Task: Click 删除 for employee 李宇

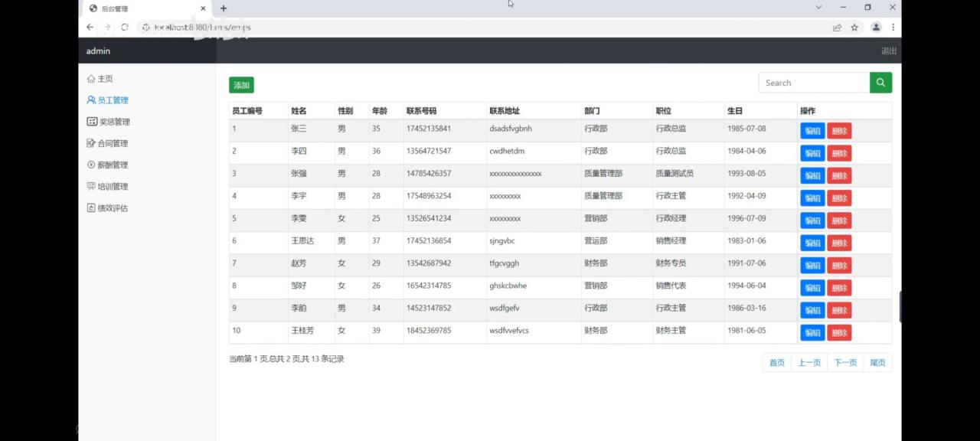Action: coord(839,198)
